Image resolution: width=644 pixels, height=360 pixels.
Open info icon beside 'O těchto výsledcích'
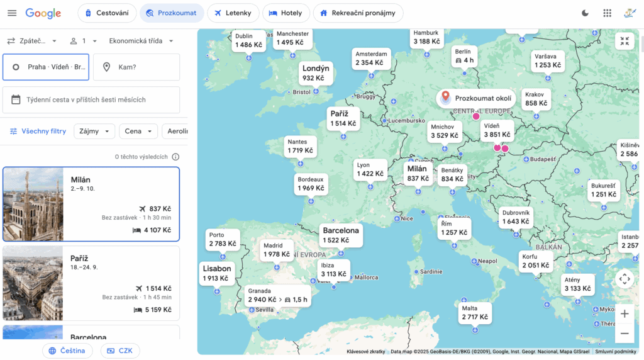(x=175, y=157)
